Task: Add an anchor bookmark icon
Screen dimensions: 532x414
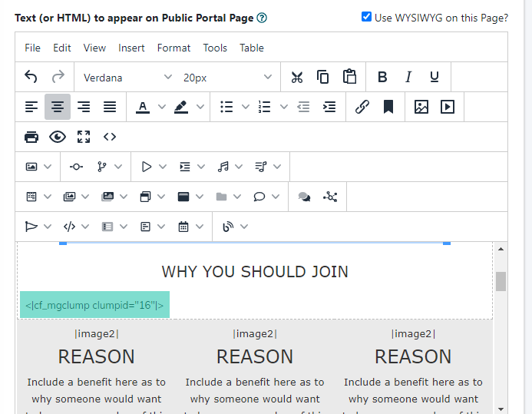Action: (388, 107)
